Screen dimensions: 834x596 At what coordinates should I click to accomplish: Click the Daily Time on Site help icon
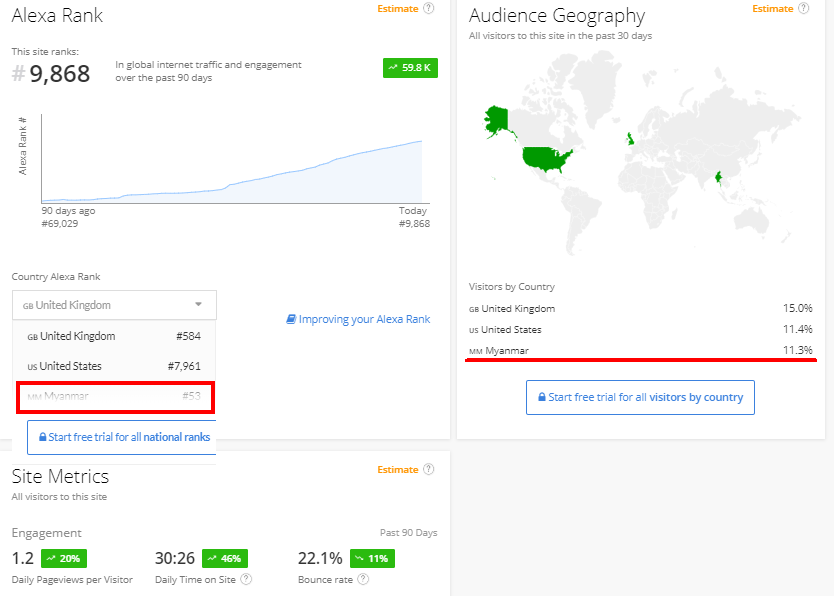pos(246,580)
